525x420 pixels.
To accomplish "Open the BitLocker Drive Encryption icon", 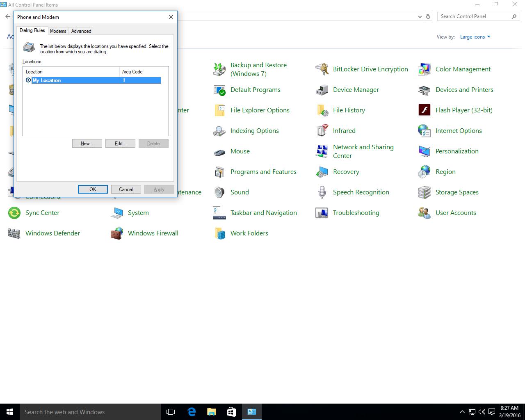I will (x=322, y=69).
